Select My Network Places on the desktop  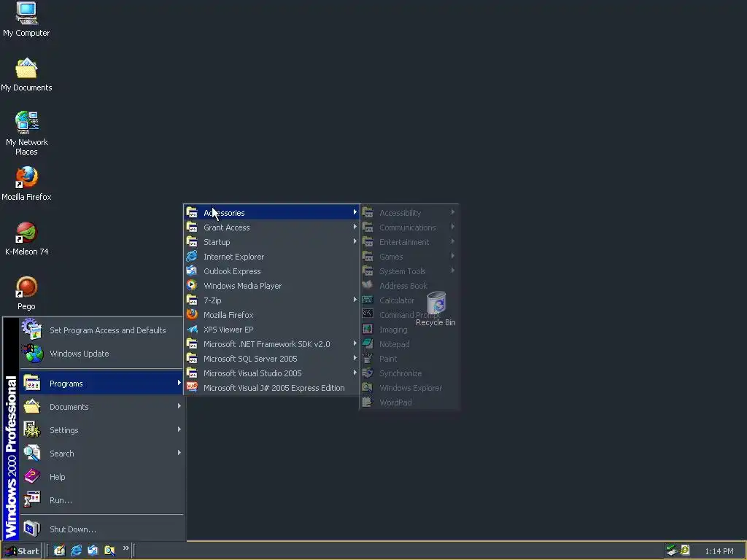[27, 133]
